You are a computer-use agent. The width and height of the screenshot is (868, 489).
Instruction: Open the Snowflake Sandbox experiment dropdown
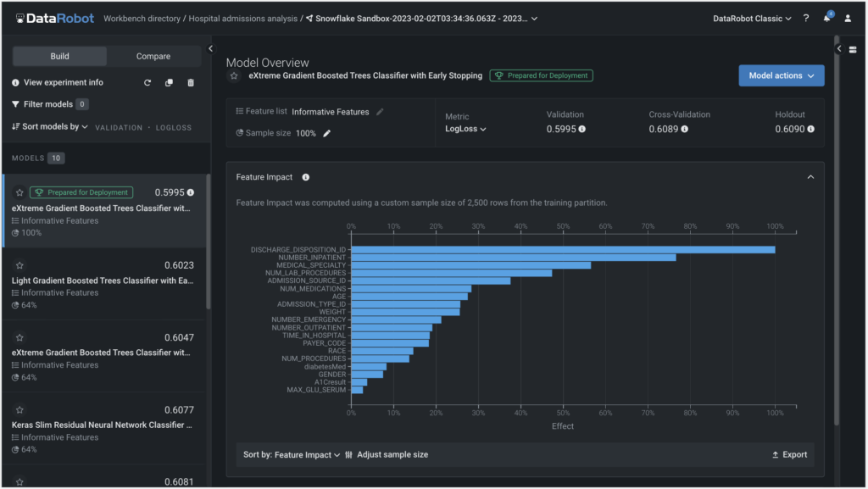[x=534, y=19]
